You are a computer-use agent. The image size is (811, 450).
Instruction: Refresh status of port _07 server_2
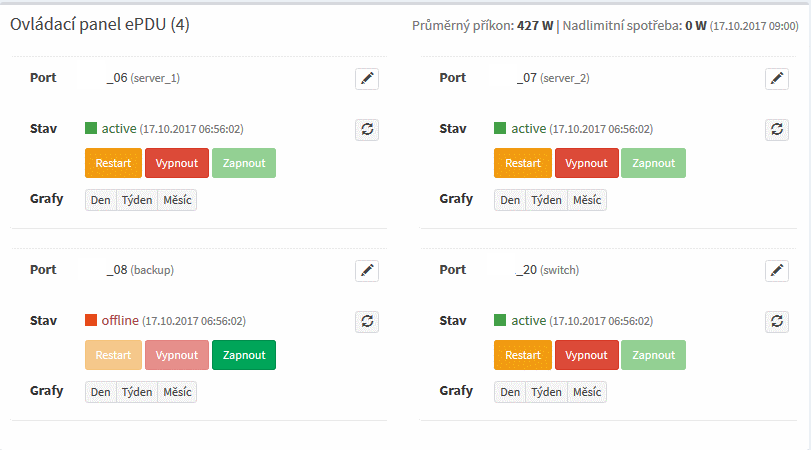pos(776,129)
